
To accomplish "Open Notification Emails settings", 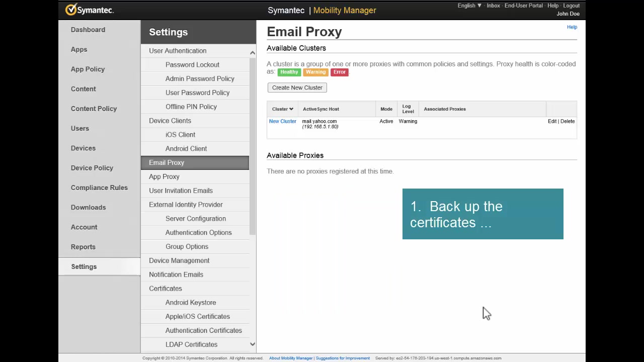I will 176,275.
